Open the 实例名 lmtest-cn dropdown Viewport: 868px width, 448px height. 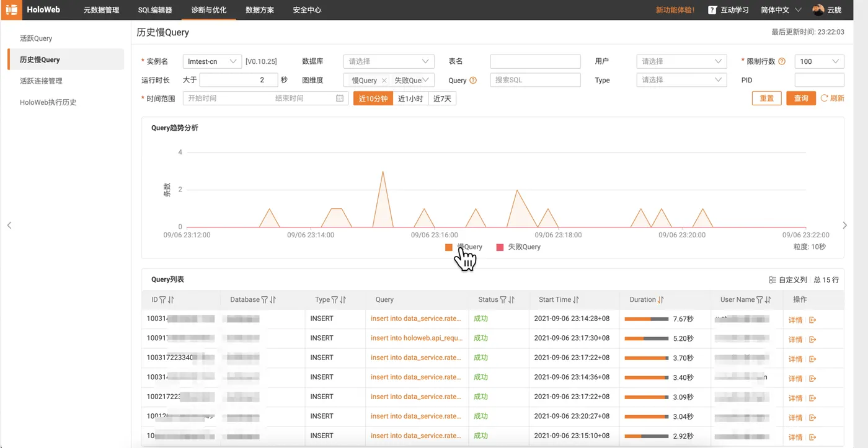pyautogui.click(x=212, y=61)
